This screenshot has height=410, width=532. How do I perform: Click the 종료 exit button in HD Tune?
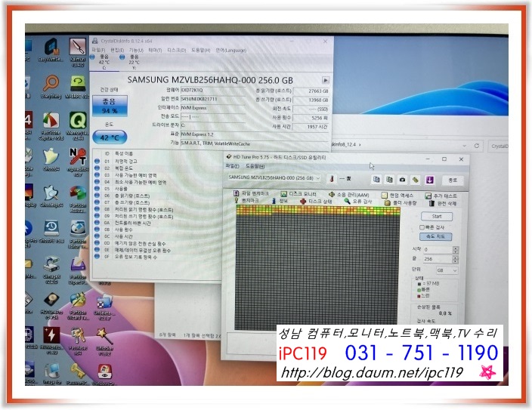point(453,180)
